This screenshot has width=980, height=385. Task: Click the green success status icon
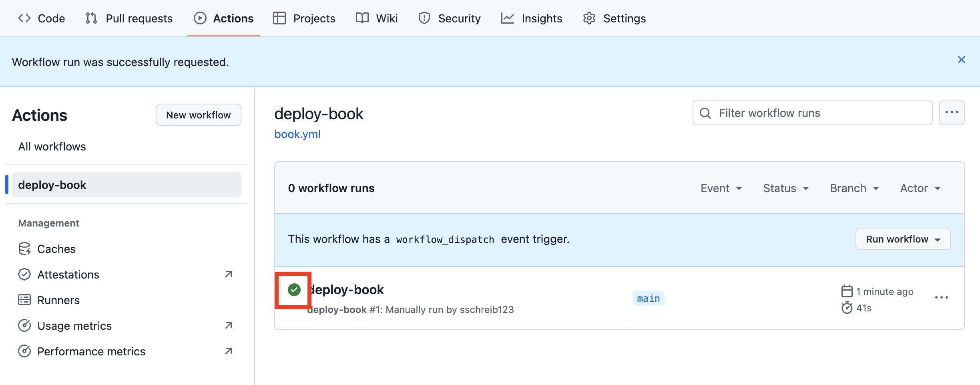tap(294, 290)
